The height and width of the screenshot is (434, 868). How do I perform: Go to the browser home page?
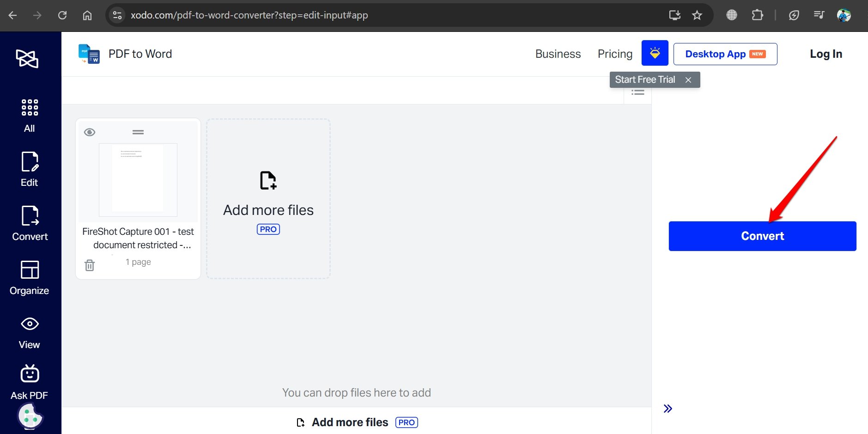point(87,15)
